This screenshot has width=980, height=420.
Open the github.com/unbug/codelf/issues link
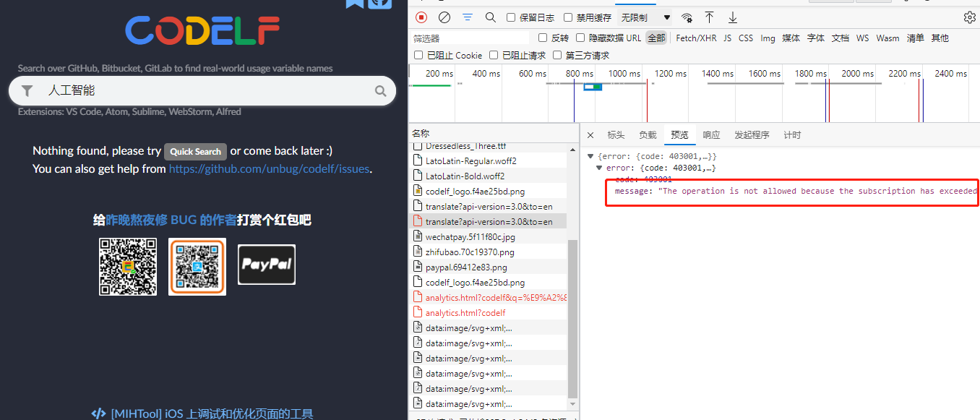[270, 169]
